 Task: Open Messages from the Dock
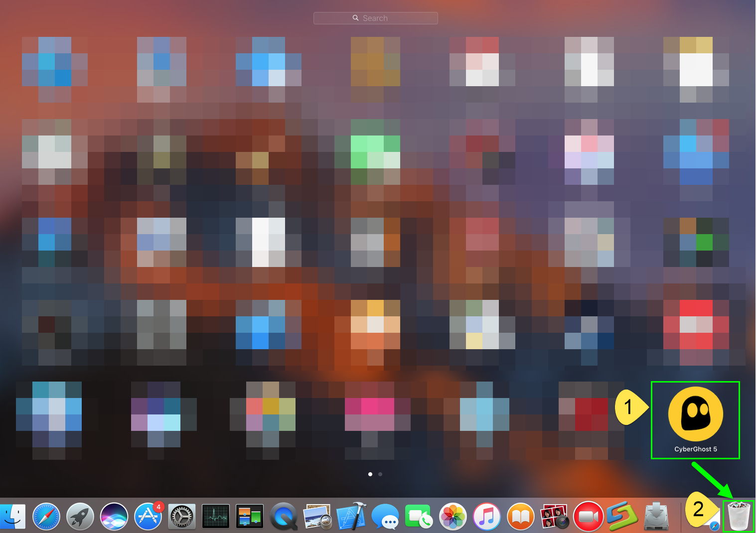click(x=385, y=517)
